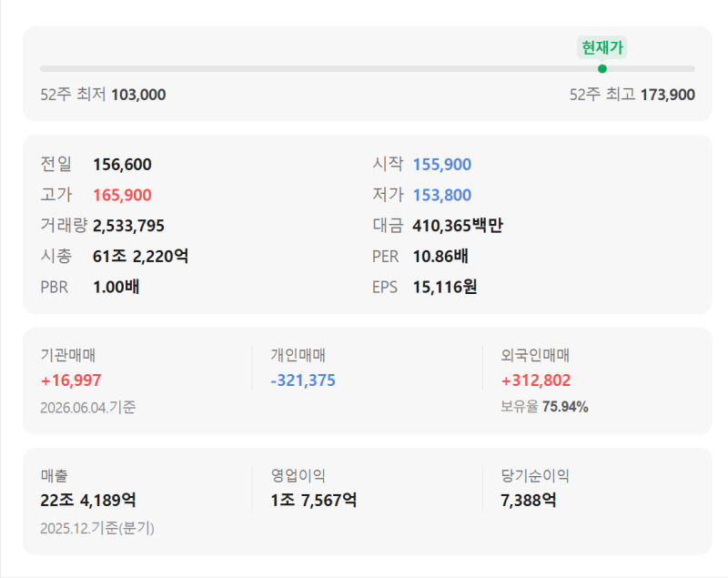This screenshot has width=728, height=578.
Task: Click the 거래량 label
Action: tap(64, 225)
